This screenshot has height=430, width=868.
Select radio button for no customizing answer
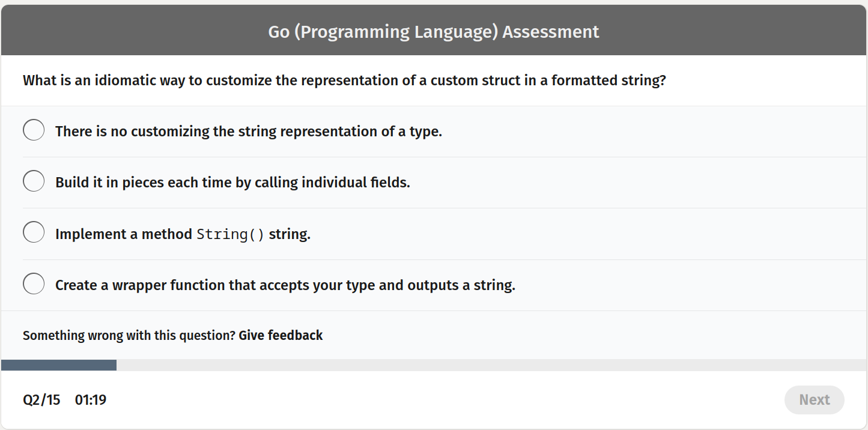(x=34, y=130)
